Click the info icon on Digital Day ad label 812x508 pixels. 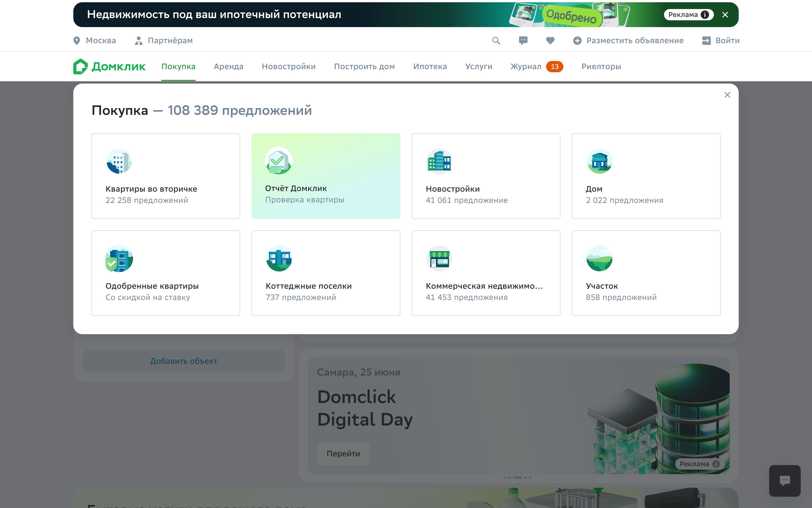pos(716,464)
